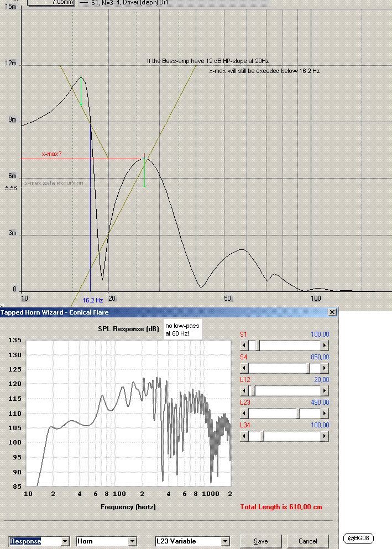Click the L23 slider right arrow
Screen dimensions: 392x549
click(x=325, y=414)
